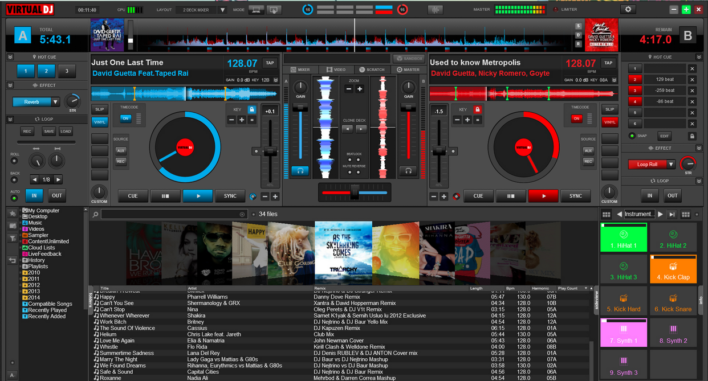Set loop Out on deck B
708x381 pixels.
(x=672, y=195)
